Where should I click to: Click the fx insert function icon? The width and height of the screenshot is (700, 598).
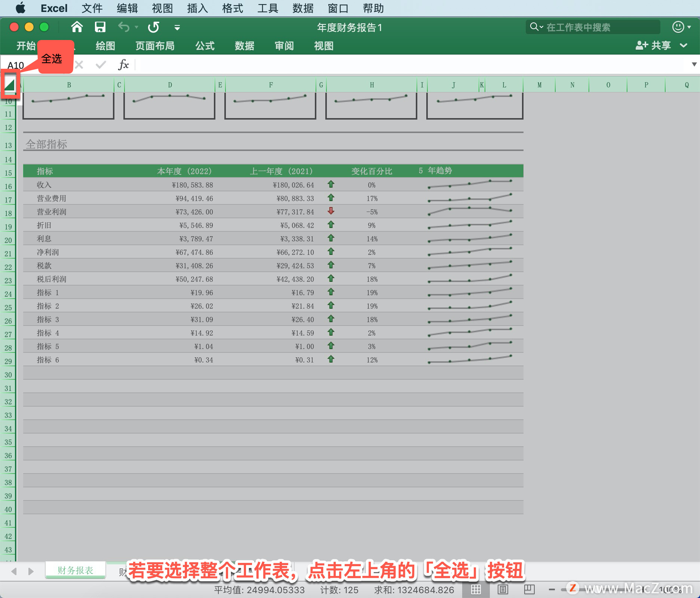click(x=123, y=65)
